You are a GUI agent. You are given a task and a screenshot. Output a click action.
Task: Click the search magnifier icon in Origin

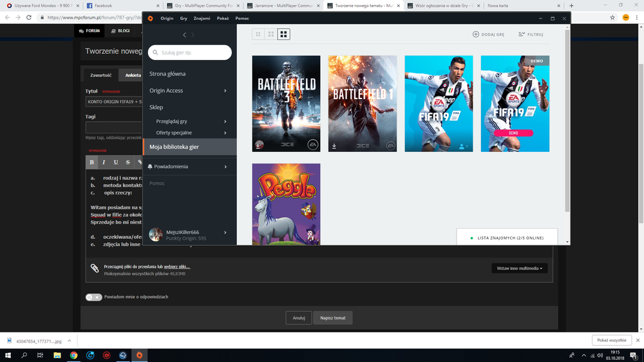(155, 53)
